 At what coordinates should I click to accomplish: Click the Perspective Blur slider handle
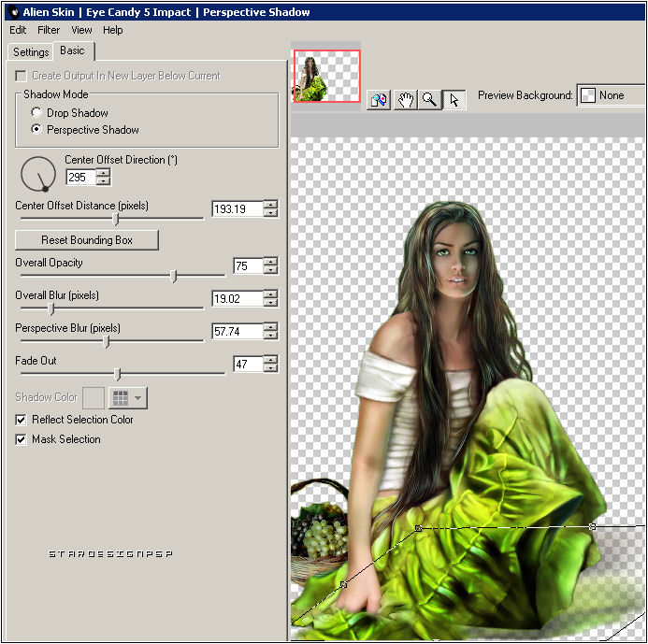[x=107, y=341]
